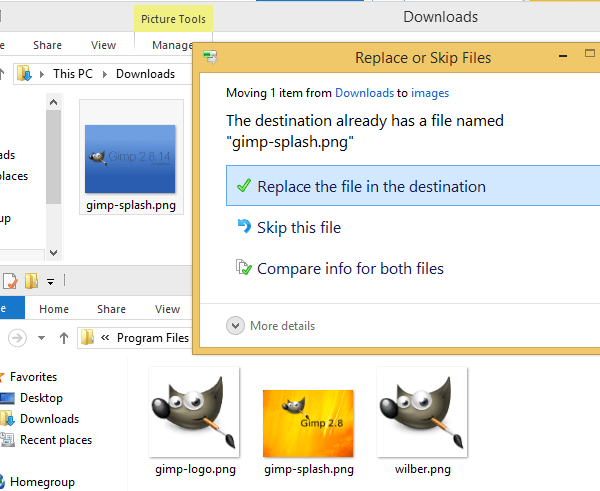Open the images link in dialog message
The width and height of the screenshot is (600, 491).
coord(430,93)
